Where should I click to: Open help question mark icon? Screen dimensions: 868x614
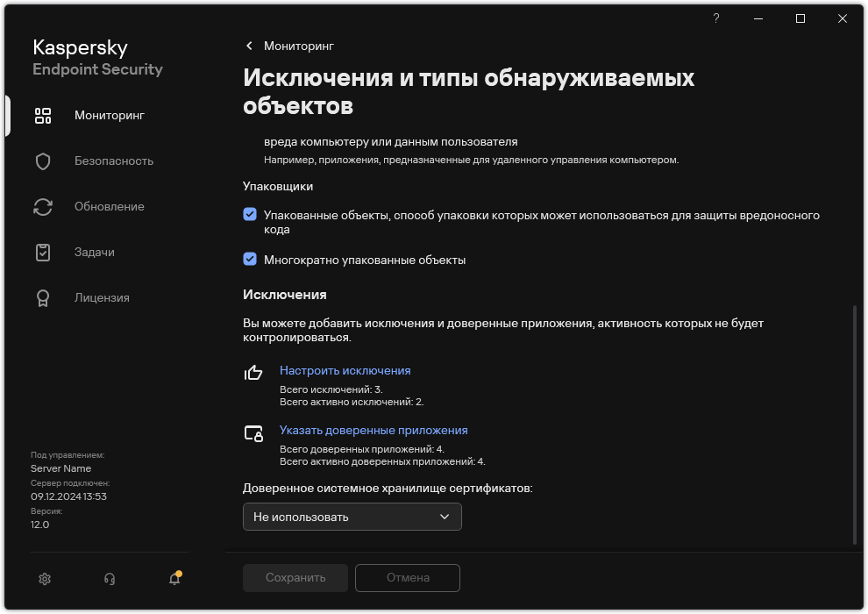click(x=715, y=18)
